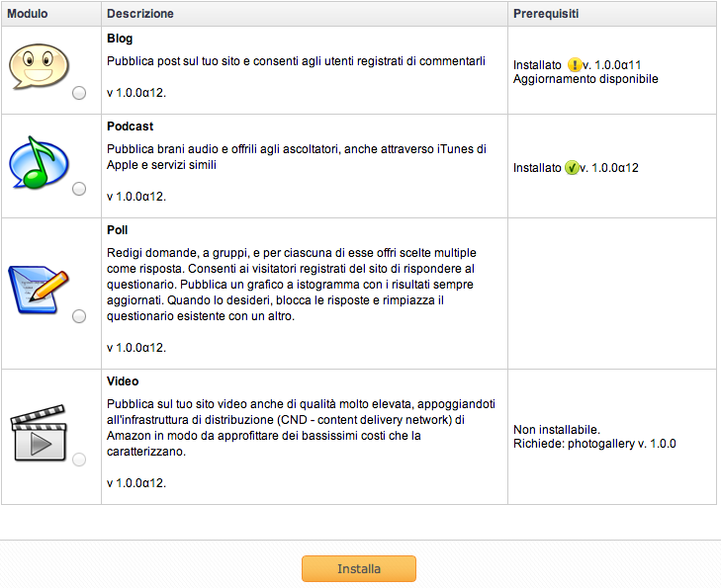Click the Installa button
This screenshot has width=721, height=588.
click(359, 568)
